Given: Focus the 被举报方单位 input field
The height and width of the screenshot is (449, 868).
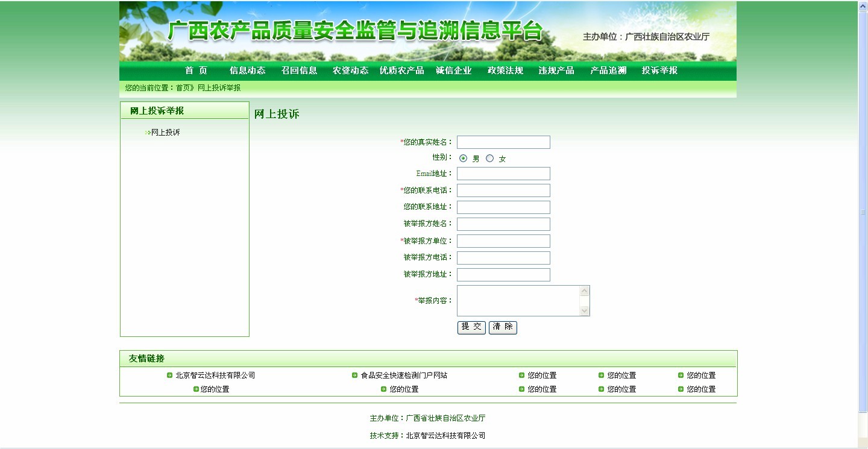Looking at the screenshot, I should coord(503,241).
